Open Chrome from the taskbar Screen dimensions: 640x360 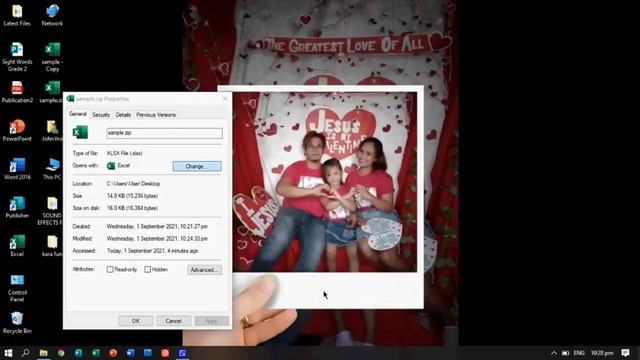(61, 353)
